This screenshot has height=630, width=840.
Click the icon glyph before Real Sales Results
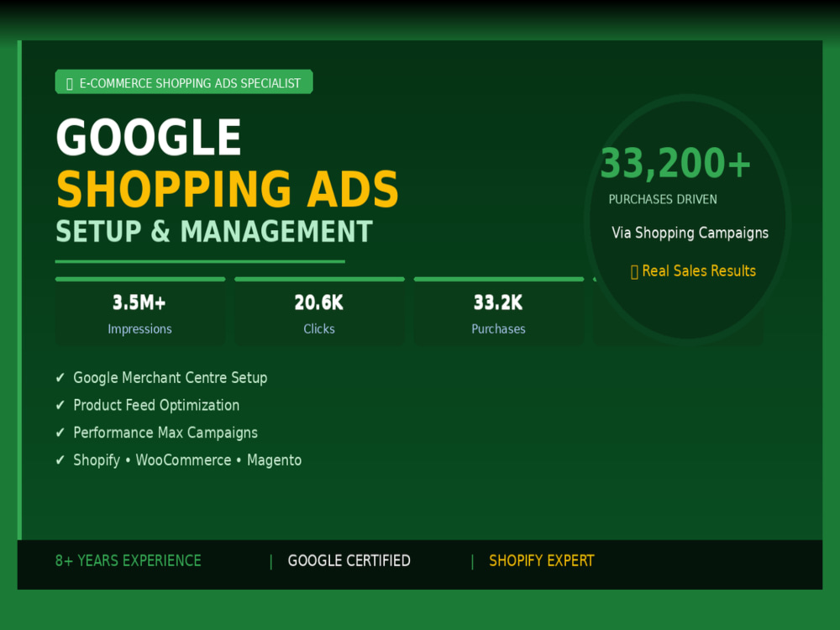(634, 272)
